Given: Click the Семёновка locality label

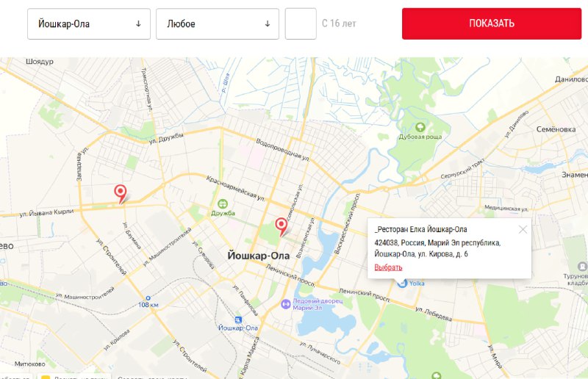Looking at the screenshot, I should 556,129.
